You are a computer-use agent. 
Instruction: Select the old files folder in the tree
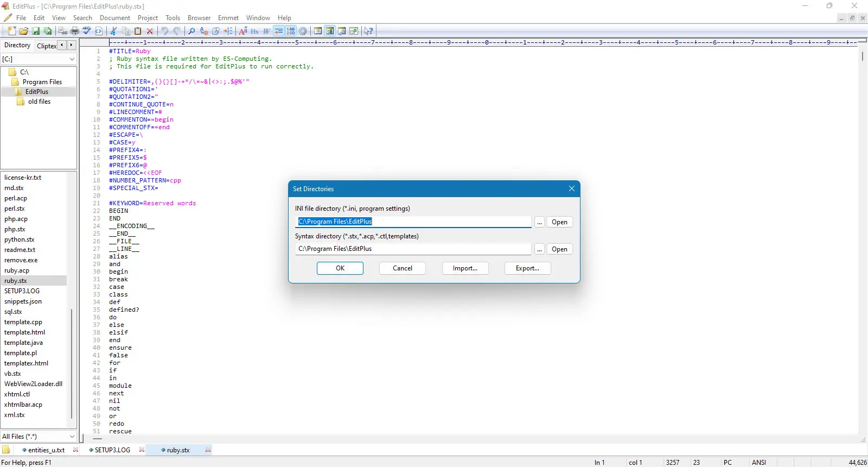[39, 102]
